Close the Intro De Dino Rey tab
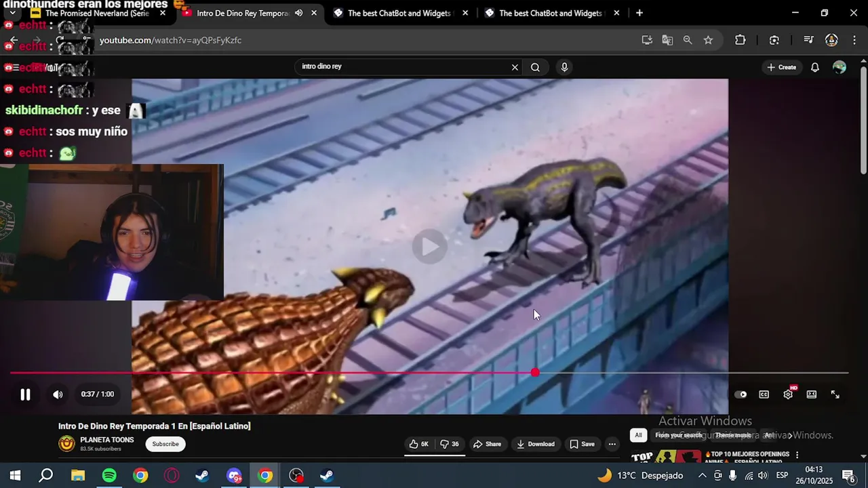Screen dimensions: 868x488 314,13
